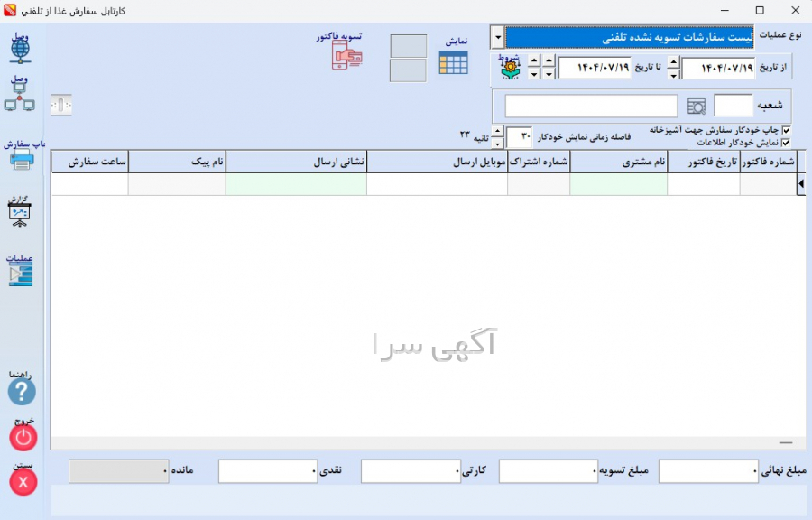The width and height of the screenshot is (812, 520).
Task: Open the report (گزارش) icon in sidebar
Action: pyautogui.click(x=20, y=215)
